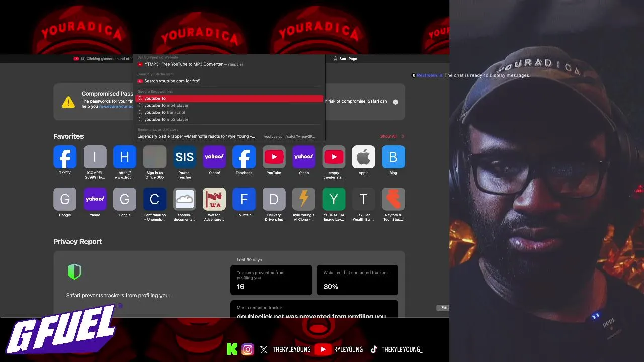Open the https://www.drop... favorite

pyautogui.click(x=124, y=157)
